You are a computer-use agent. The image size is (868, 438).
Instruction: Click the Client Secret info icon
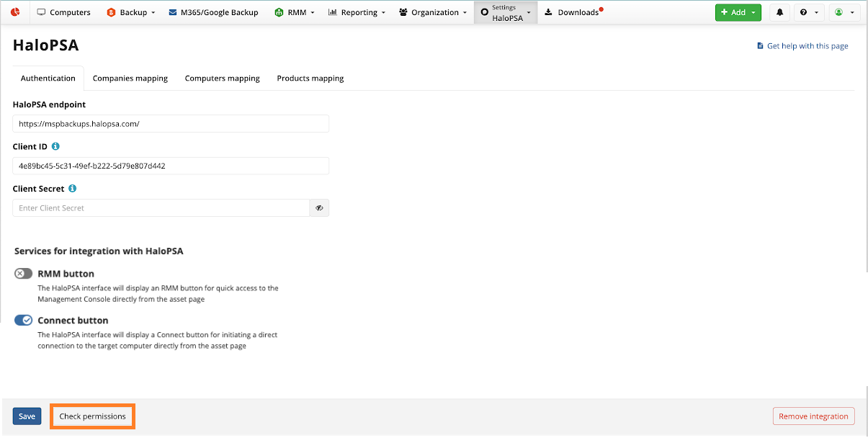point(73,189)
